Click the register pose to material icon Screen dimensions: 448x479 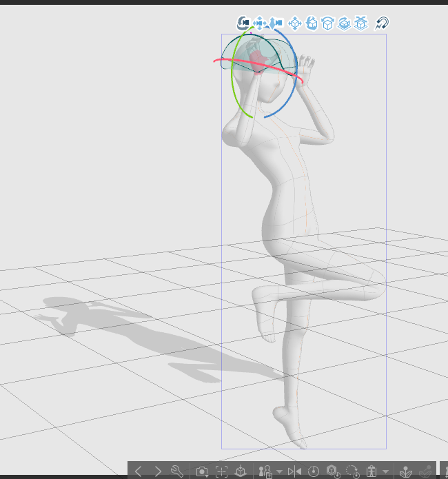[x=265, y=471]
